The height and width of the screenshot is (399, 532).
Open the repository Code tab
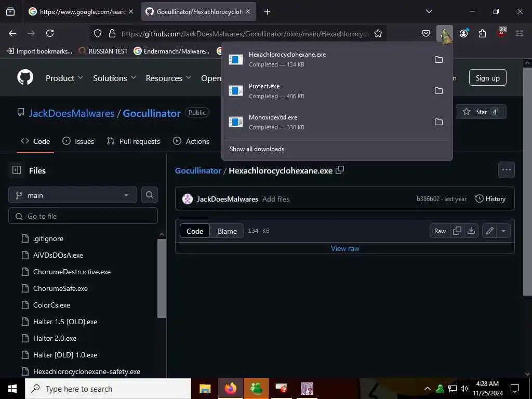35,141
